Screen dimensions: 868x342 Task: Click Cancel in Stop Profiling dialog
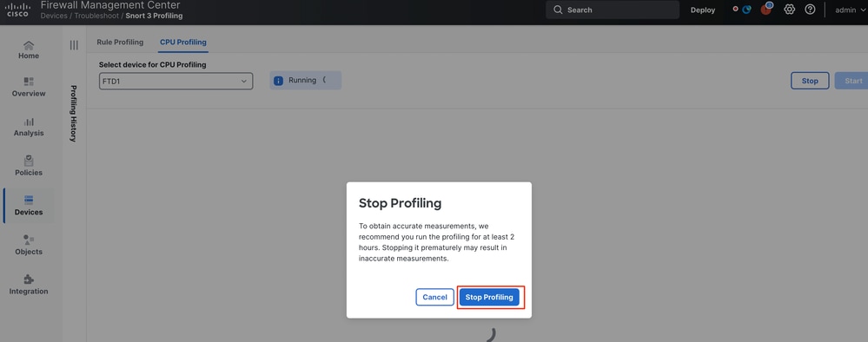click(434, 297)
